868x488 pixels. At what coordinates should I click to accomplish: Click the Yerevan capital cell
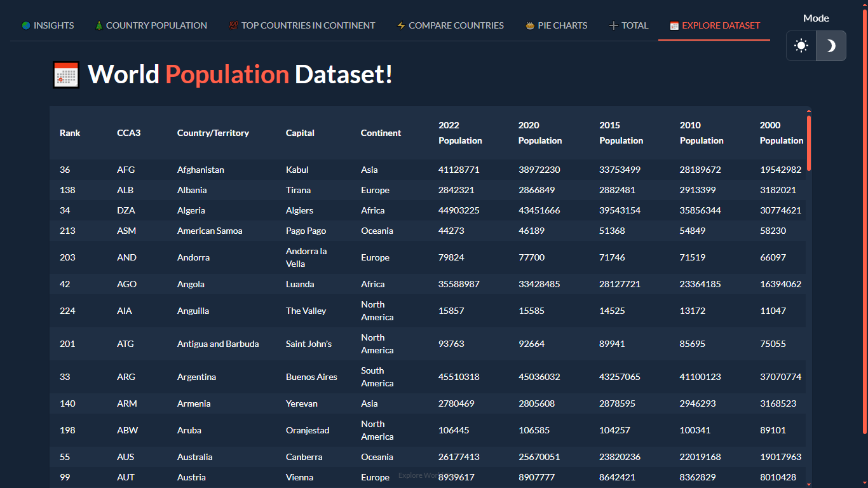(302, 403)
